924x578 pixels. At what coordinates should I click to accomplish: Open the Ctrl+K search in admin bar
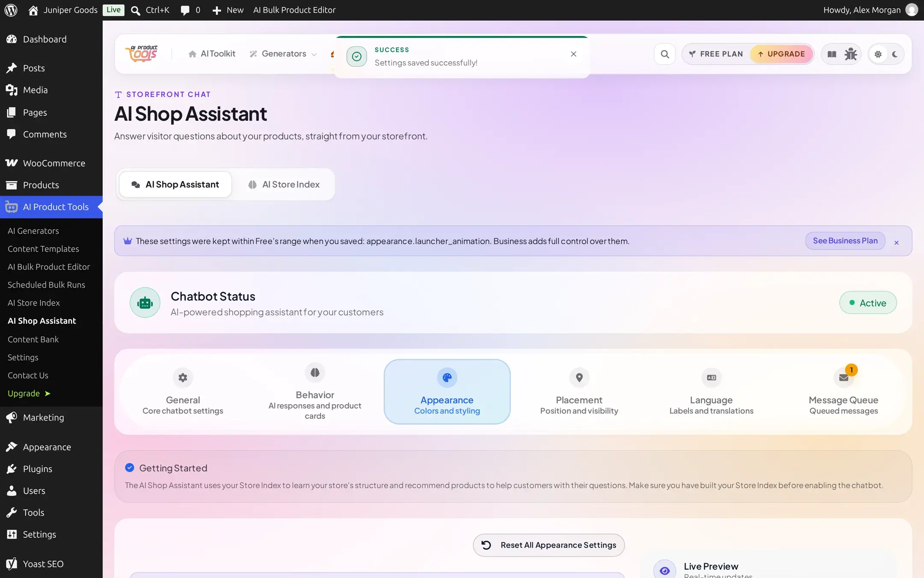(150, 10)
